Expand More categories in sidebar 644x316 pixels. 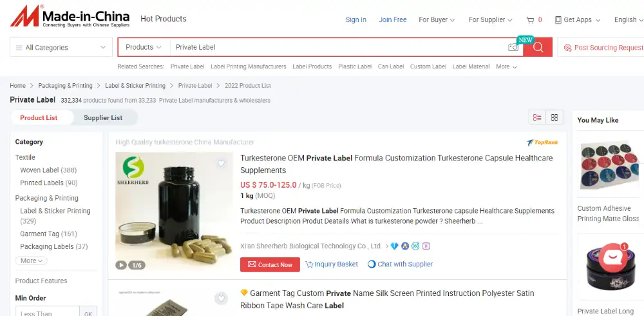coord(31,261)
